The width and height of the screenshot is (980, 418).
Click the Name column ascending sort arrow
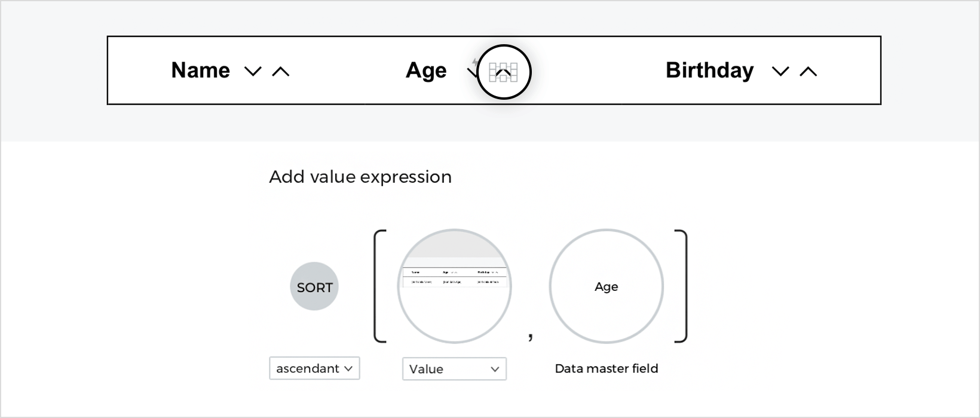[280, 72]
